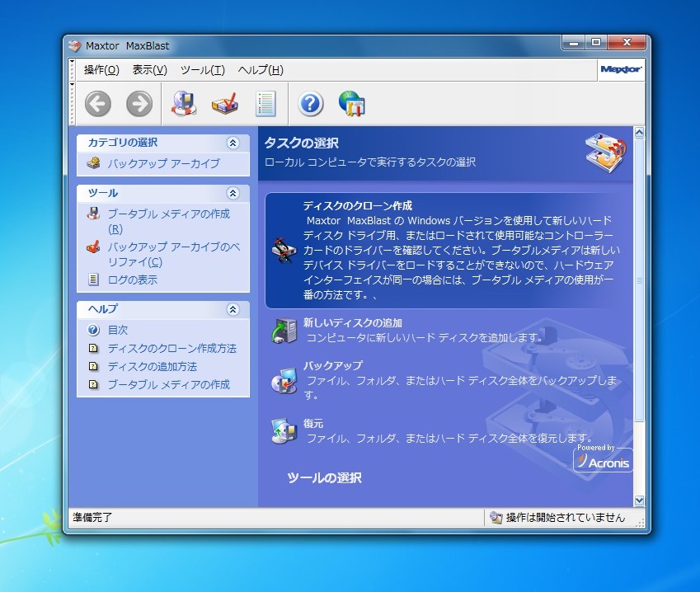This screenshot has width=700, height=592.
Task: Open help via the question mark toolbar icon
Action: coord(311,104)
